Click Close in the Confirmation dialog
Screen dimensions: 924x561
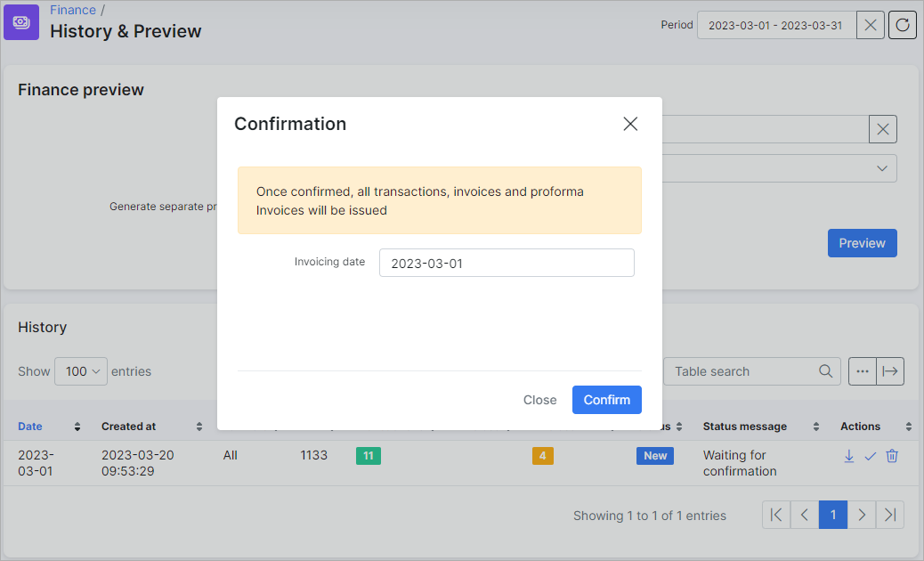click(539, 400)
